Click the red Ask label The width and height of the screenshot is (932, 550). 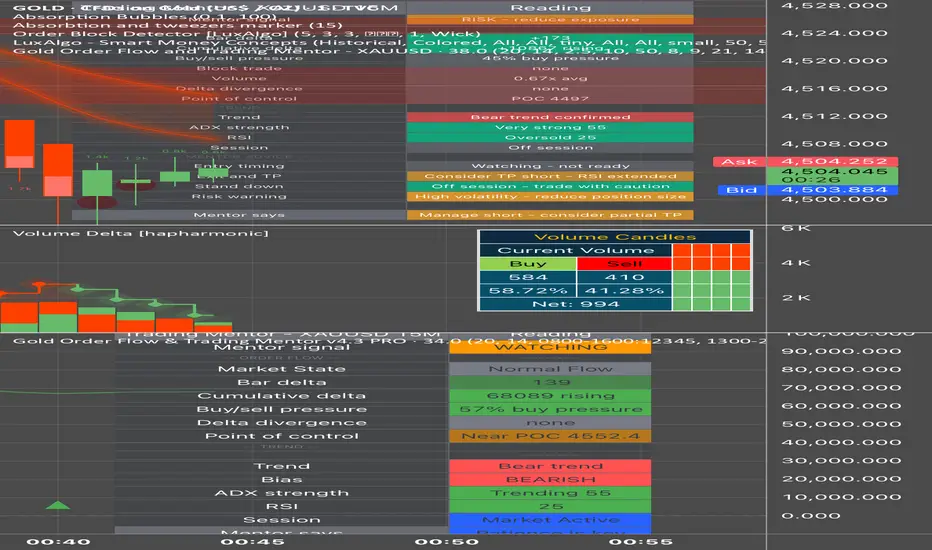(x=739, y=162)
